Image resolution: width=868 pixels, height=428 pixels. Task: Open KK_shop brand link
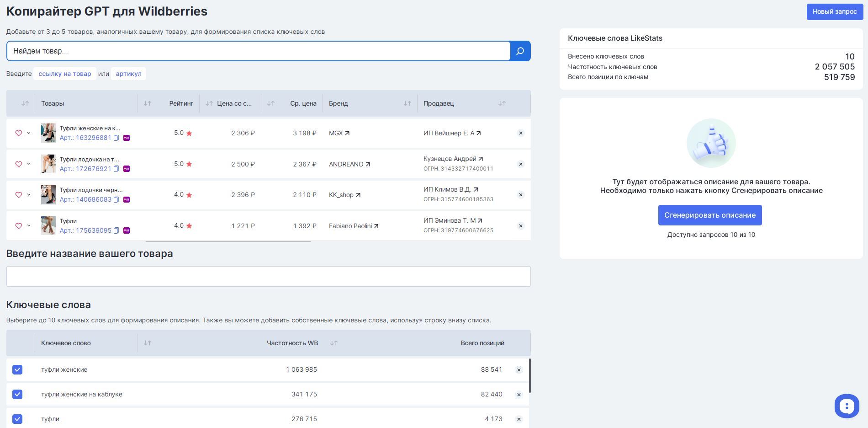coord(344,195)
